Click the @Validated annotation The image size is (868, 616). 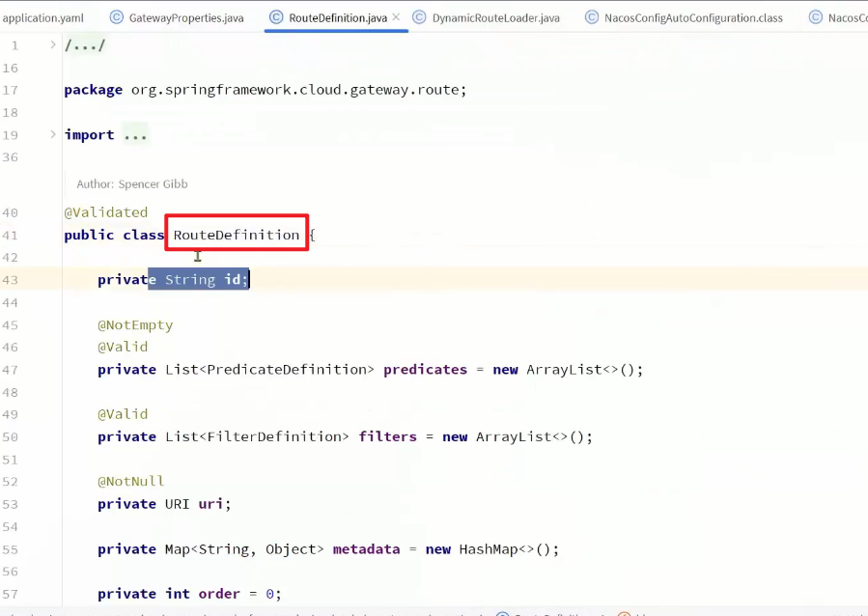[x=106, y=212]
